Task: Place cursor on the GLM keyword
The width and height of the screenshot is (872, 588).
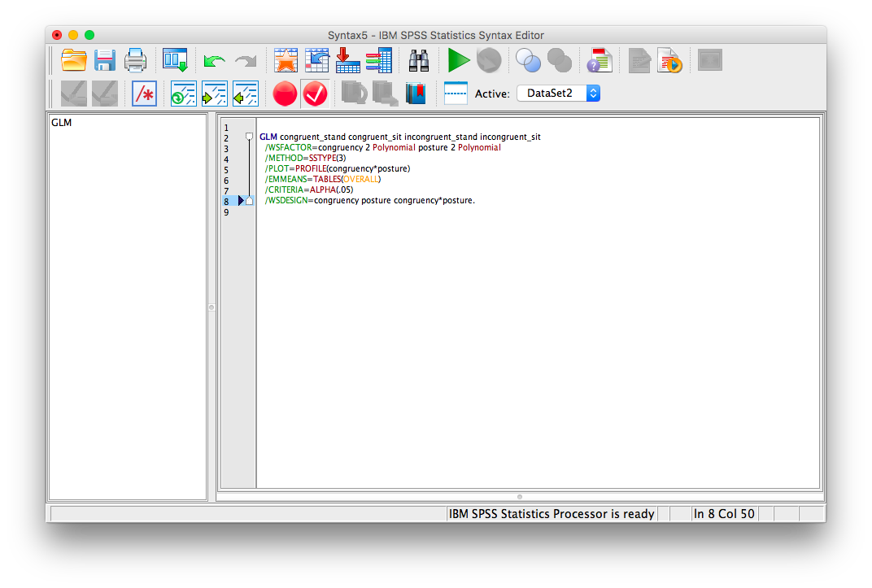Action: (x=268, y=137)
